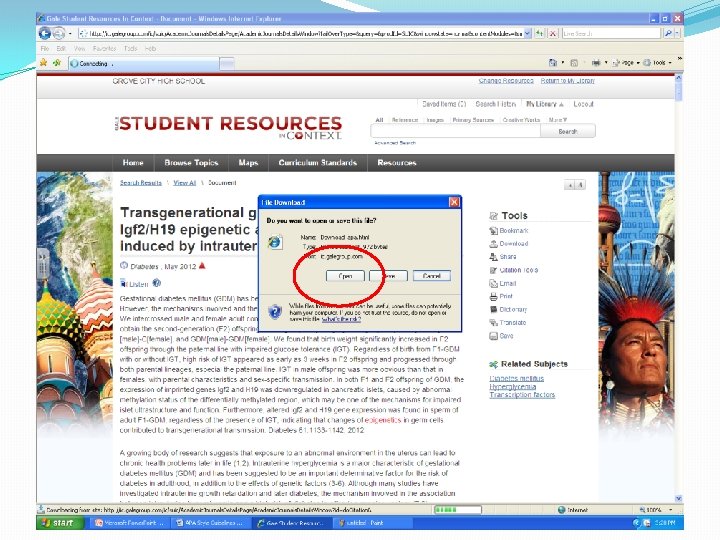Click the red Stop loading icon
This screenshot has width=720, height=540.
click(x=553, y=33)
